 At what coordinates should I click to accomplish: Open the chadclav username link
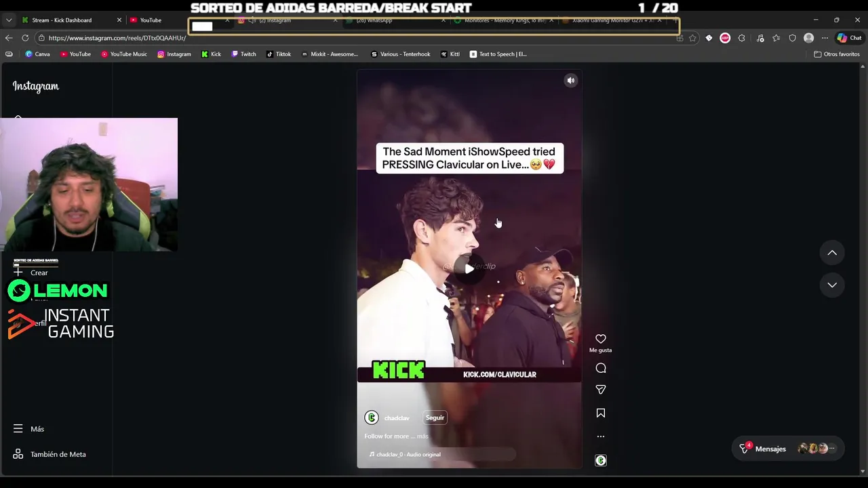coord(397,418)
